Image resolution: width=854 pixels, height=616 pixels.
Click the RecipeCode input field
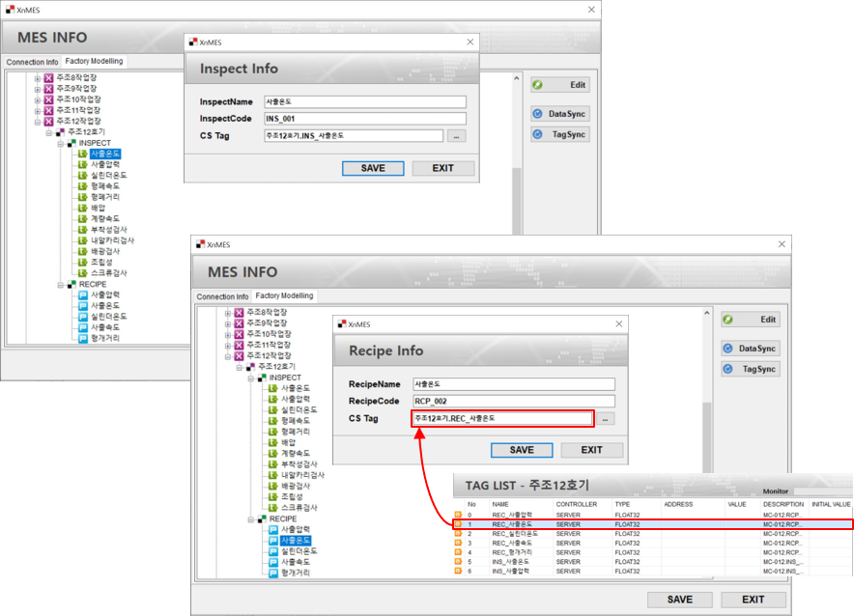pos(513,401)
